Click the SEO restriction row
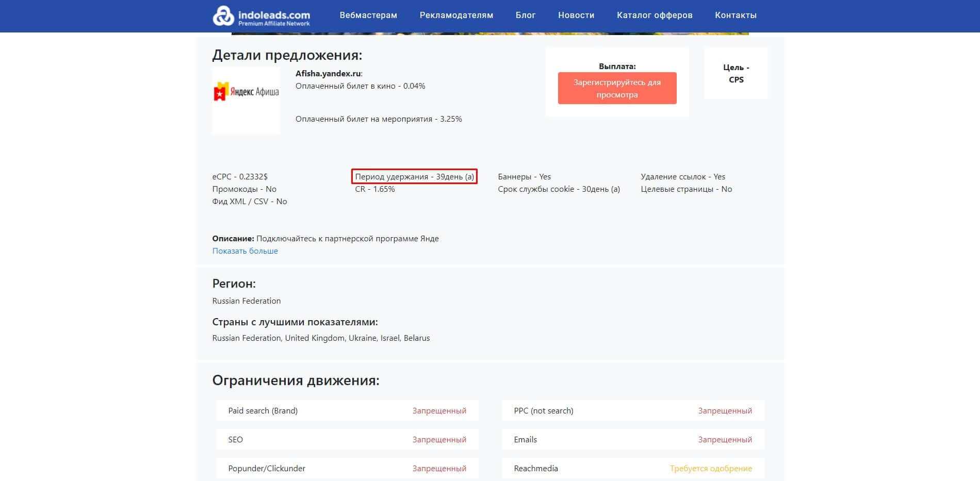 click(x=347, y=440)
